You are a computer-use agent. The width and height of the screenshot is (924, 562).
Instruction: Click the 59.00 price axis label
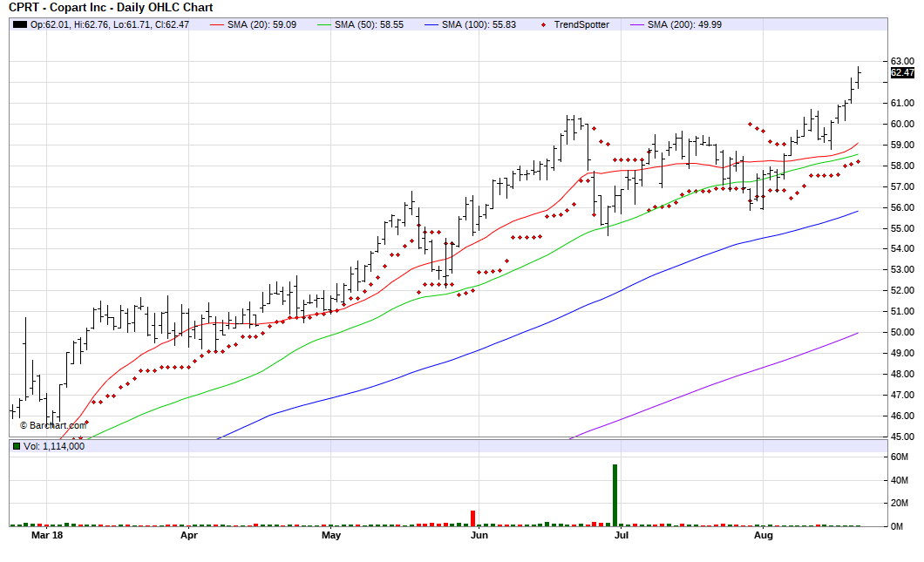[902, 145]
